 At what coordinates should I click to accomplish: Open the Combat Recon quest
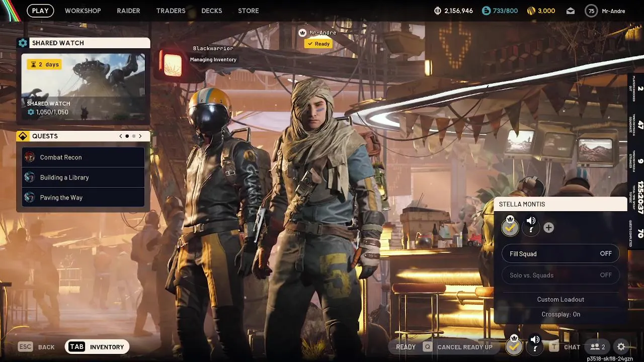pyautogui.click(x=83, y=157)
